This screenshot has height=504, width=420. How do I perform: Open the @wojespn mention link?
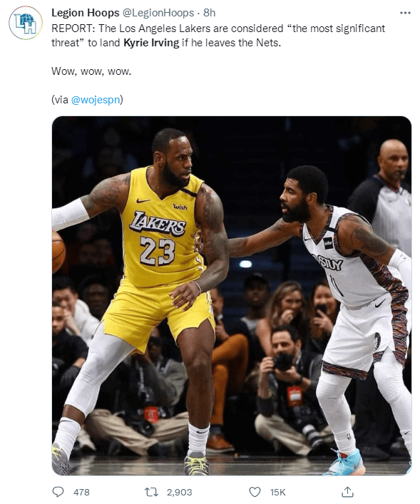pos(95,100)
